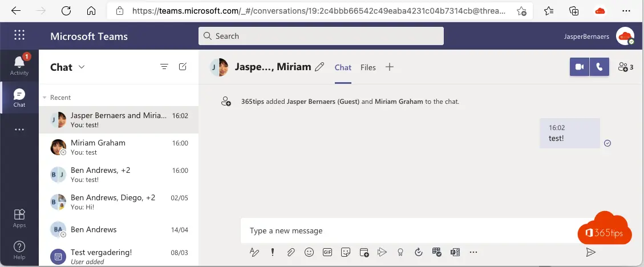Insert a GIF
Viewport: 644px width, 267px height.
click(x=327, y=252)
